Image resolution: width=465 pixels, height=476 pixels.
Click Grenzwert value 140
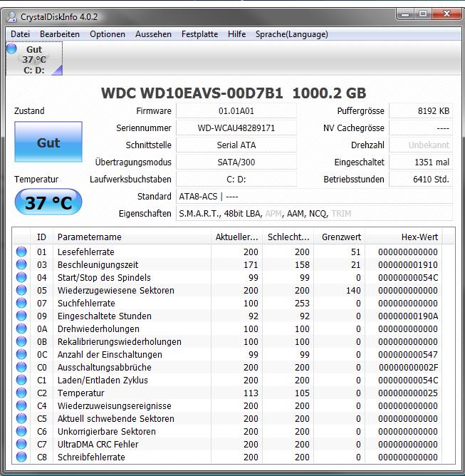[353, 291]
